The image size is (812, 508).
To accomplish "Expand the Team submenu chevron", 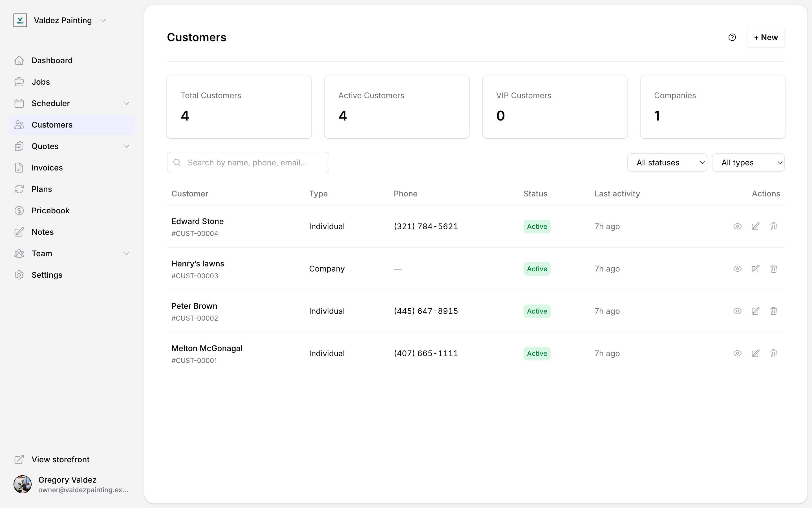I will point(126,254).
